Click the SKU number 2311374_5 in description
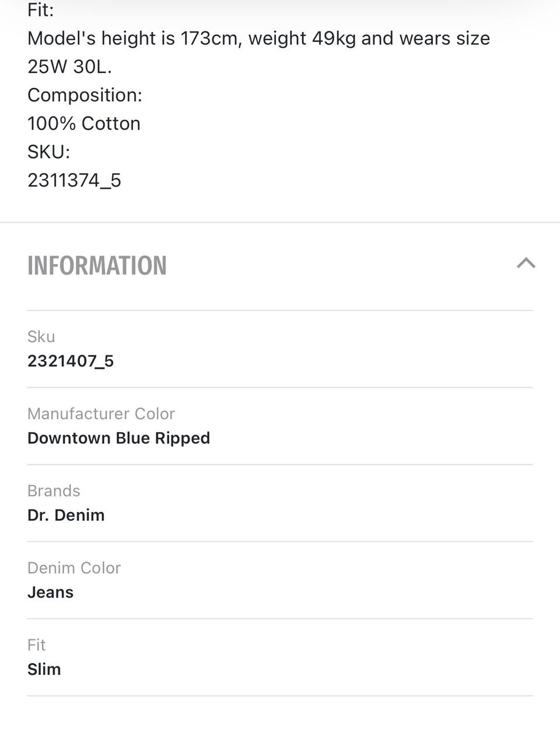 point(74,180)
